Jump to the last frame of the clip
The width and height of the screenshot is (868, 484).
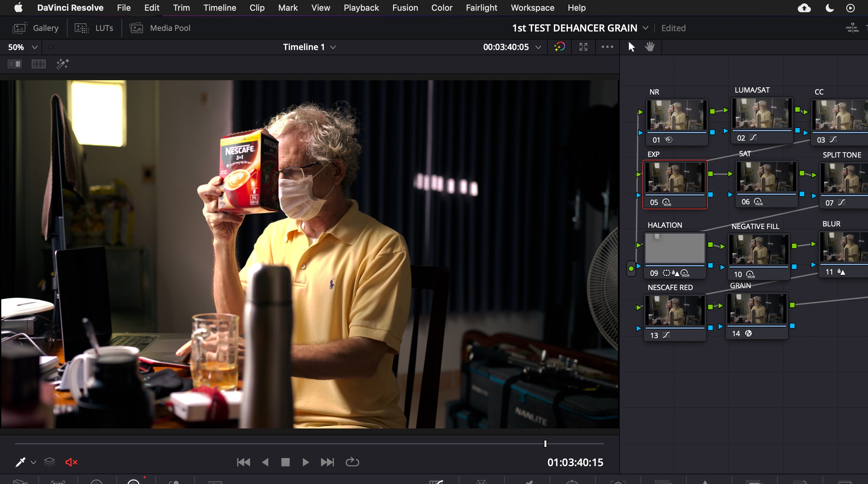tap(327, 462)
